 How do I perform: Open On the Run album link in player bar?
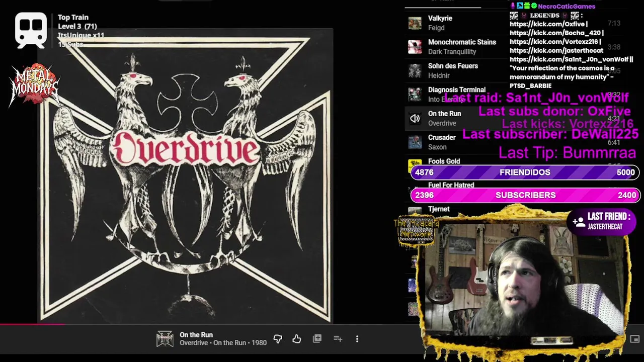coord(229,343)
